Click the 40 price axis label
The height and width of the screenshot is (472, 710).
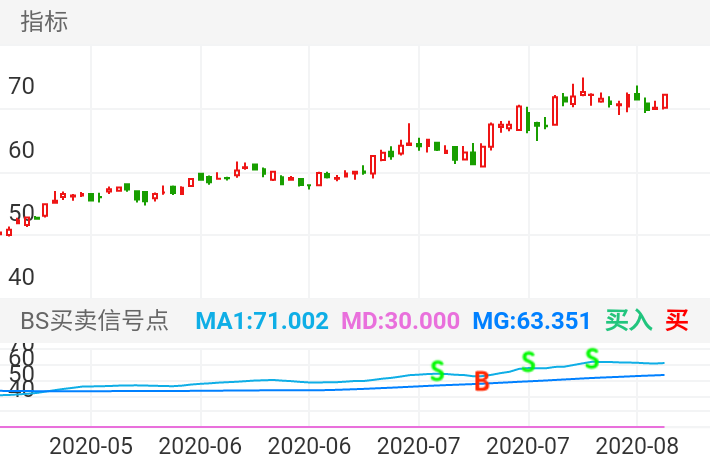pyautogui.click(x=21, y=276)
